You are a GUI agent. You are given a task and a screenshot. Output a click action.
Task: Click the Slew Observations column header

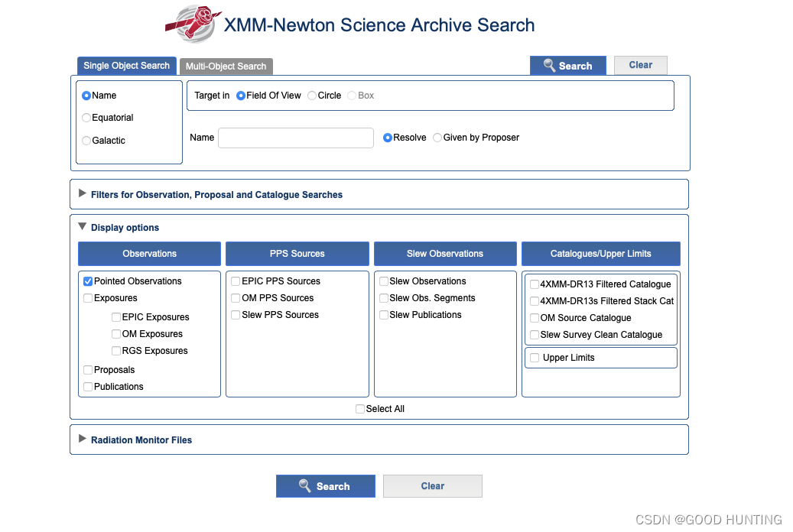tap(445, 253)
